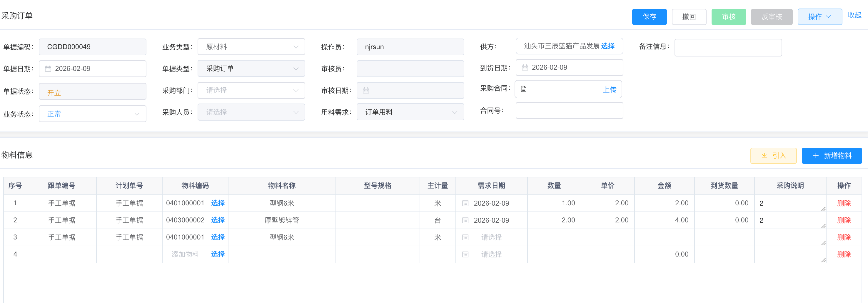The height and width of the screenshot is (303, 868).
Task: Open the 业务类型 dropdown
Action: point(251,47)
